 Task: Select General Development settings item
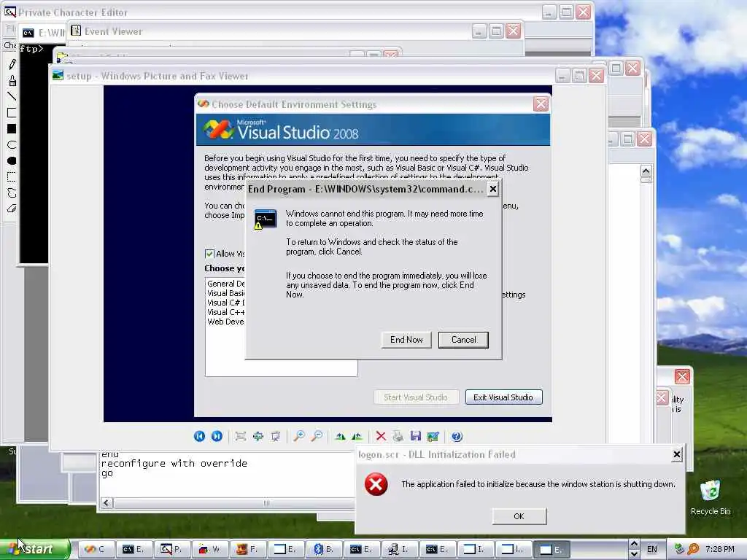pyautogui.click(x=226, y=284)
